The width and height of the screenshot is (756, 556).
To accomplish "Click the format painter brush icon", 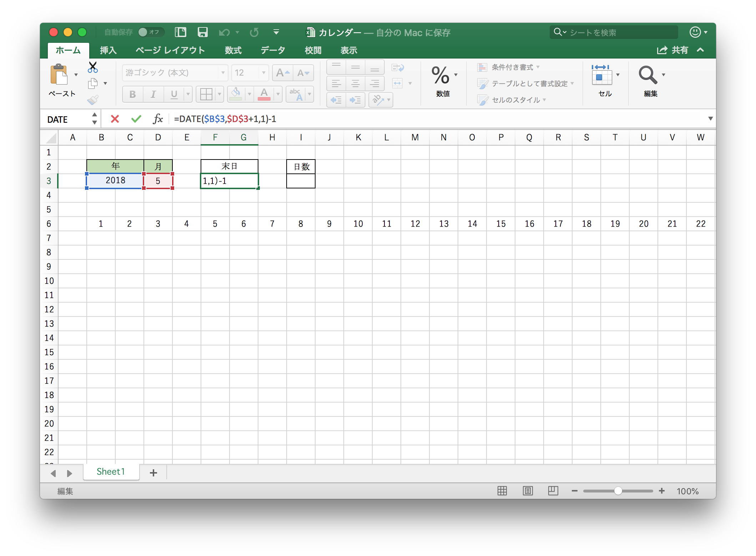I will [93, 100].
